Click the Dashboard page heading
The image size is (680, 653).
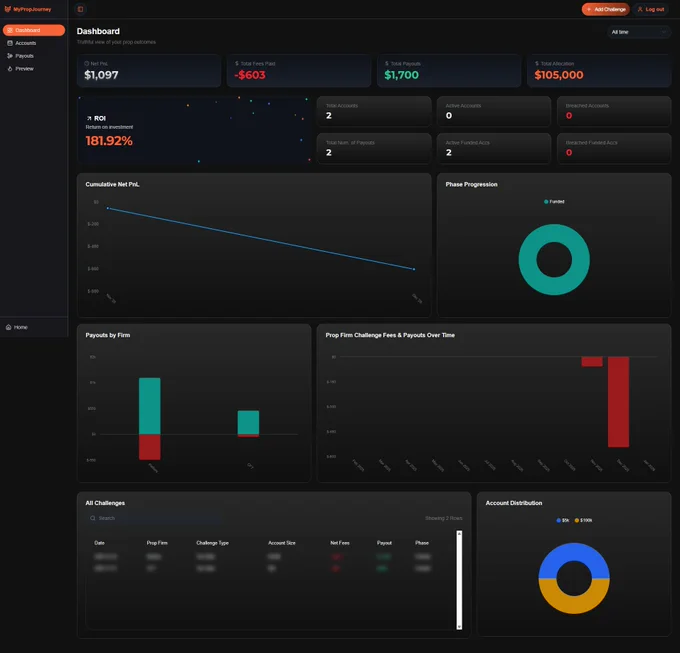pyautogui.click(x=98, y=31)
